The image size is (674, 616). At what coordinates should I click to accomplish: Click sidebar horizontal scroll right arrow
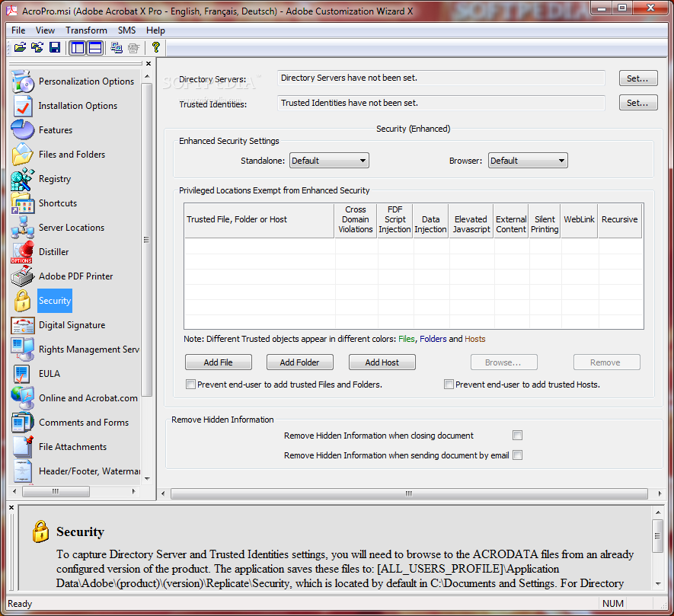(134, 491)
